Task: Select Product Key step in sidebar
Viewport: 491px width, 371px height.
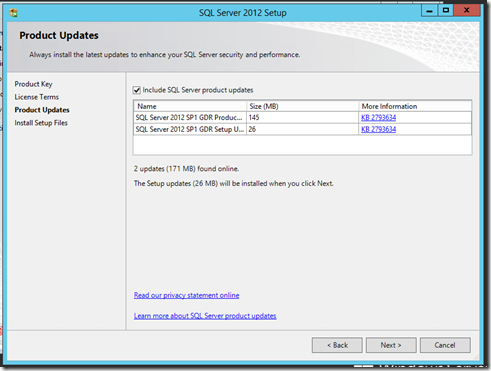Action: coord(33,84)
